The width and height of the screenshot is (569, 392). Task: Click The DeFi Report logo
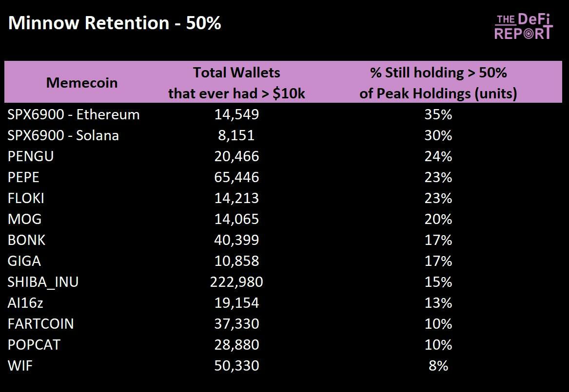coord(523,26)
